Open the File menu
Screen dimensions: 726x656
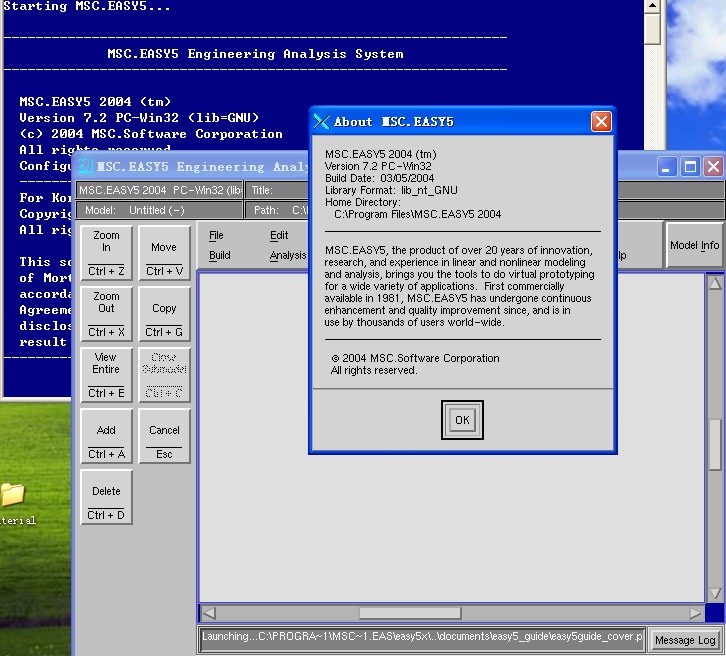click(x=216, y=236)
